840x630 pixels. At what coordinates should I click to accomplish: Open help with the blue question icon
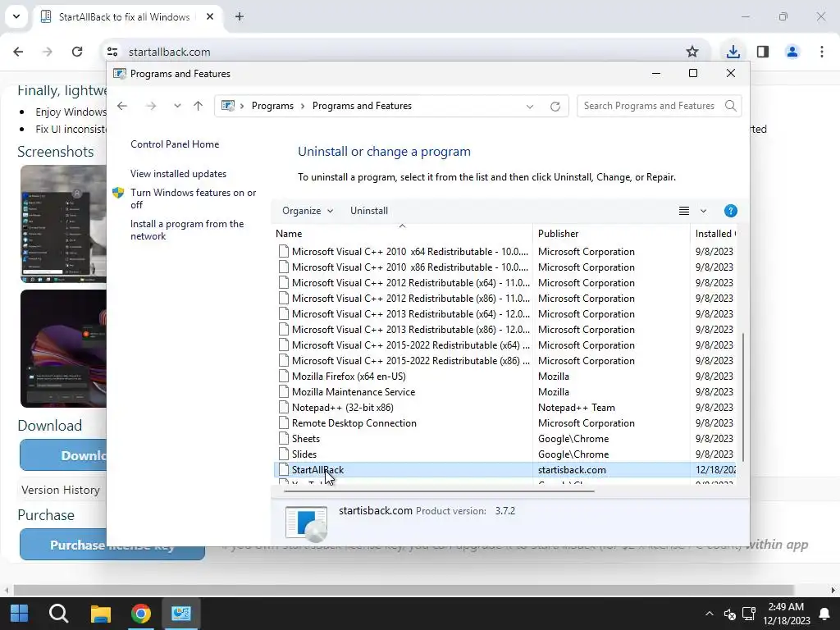pyautogui.click(x=731, y=211)
